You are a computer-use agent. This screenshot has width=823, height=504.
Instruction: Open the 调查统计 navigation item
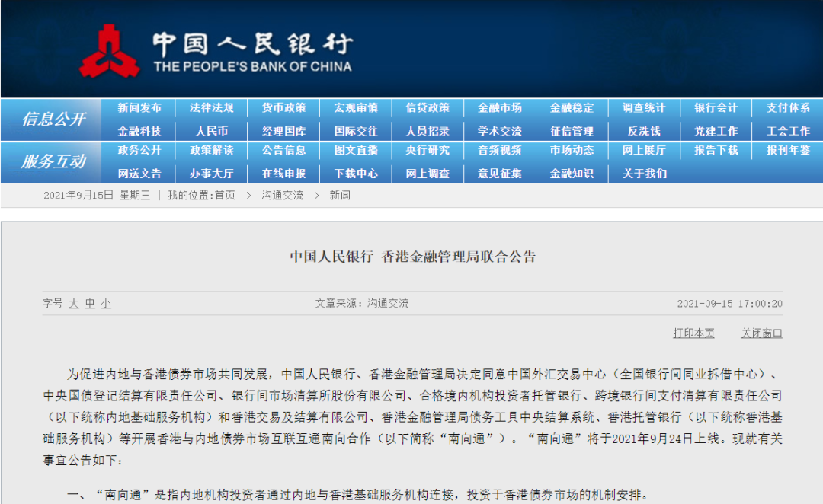pyautogui.click(x=645, y=107)
